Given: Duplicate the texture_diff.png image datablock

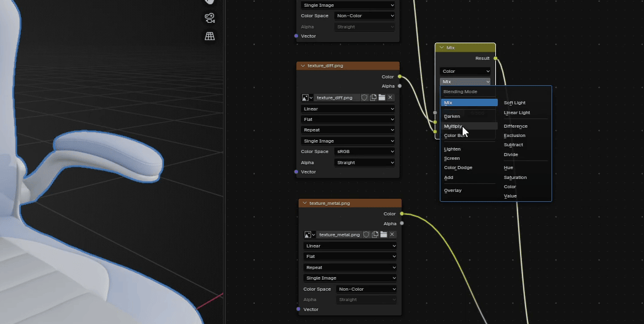Looking at the screenshot, I should coord(373,98).
